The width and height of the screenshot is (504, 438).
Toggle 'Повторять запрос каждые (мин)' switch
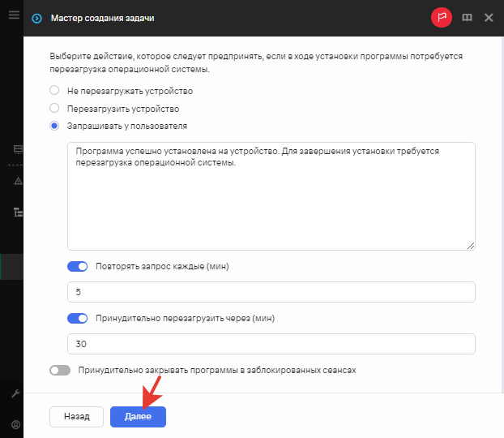(77, 267)
